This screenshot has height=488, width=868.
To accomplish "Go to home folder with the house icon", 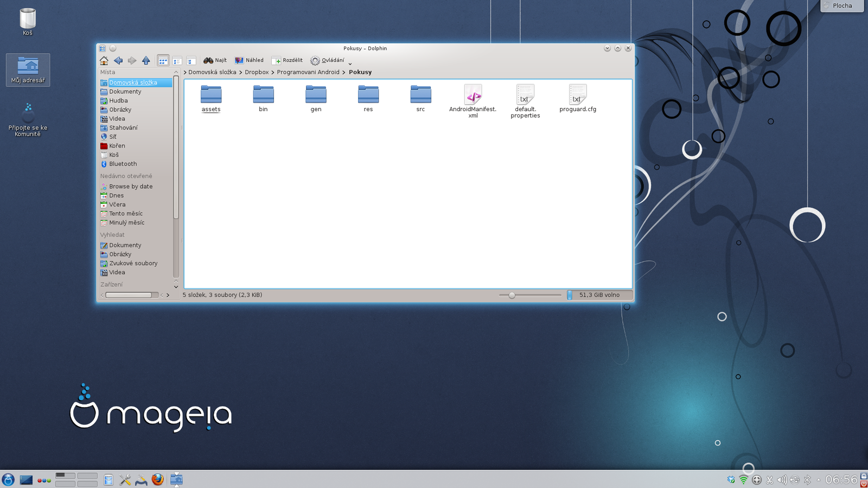I will click(x=103, y=60).
